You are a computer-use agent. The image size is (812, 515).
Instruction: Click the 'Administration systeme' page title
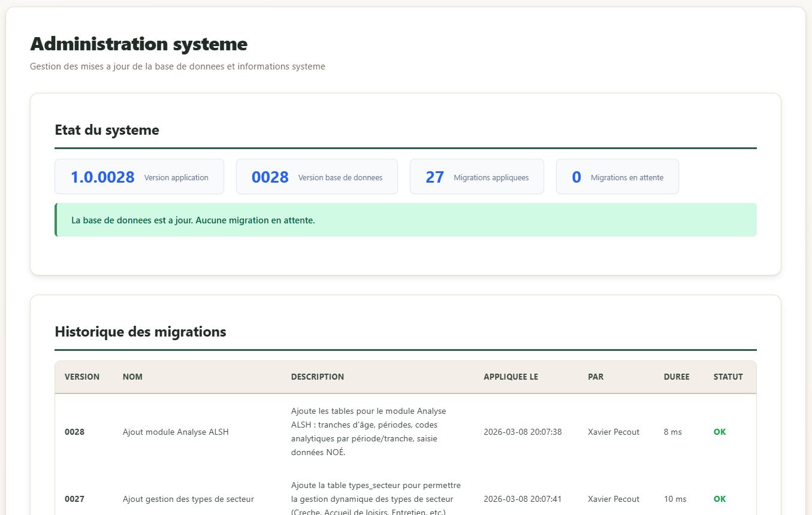(138, 44)
